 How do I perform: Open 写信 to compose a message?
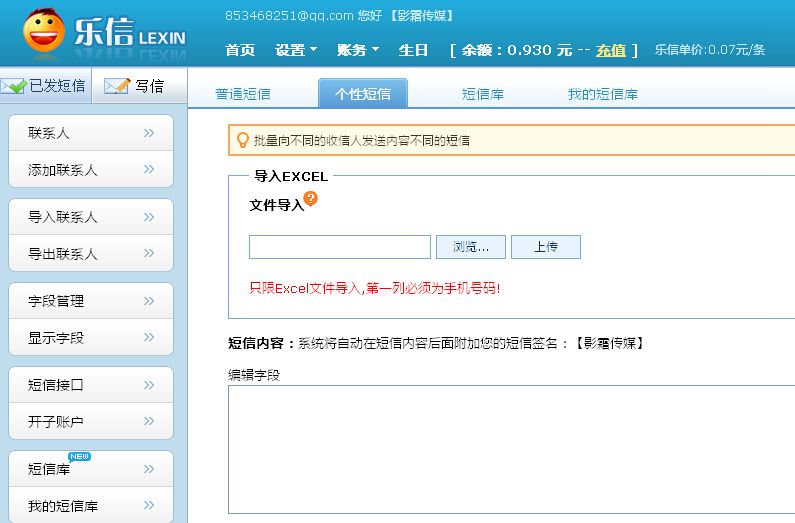(139, 86)
